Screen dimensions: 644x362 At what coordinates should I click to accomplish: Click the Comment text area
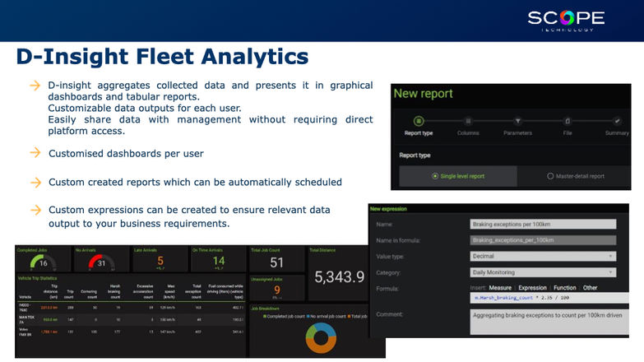(549, 322)
